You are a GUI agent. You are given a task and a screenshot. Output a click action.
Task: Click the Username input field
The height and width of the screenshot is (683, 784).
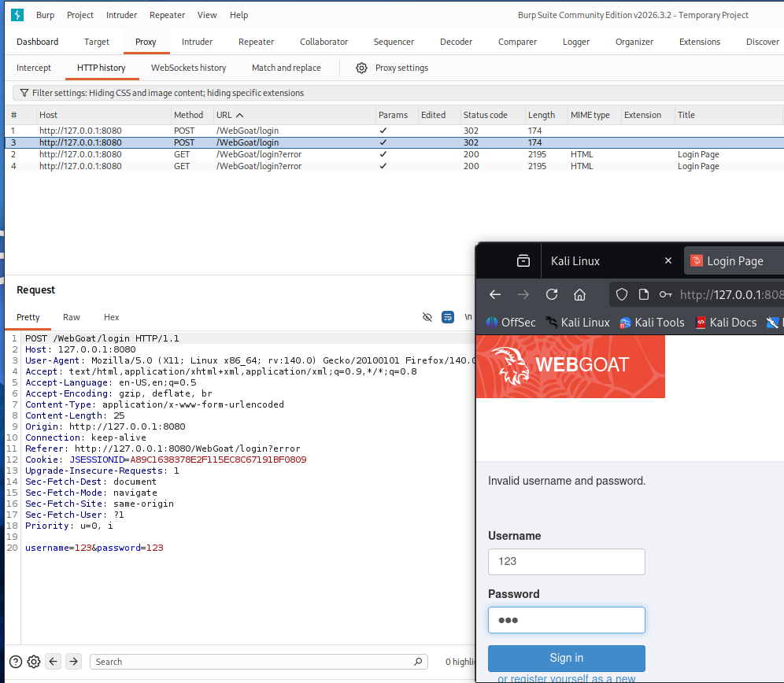click(x=567, y=562)
